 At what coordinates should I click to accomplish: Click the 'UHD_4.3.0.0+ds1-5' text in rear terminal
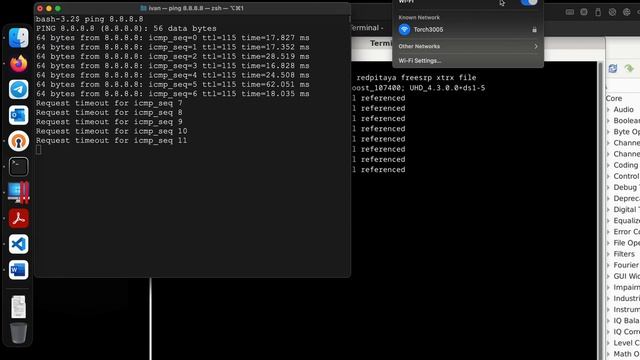coord(447,88)
